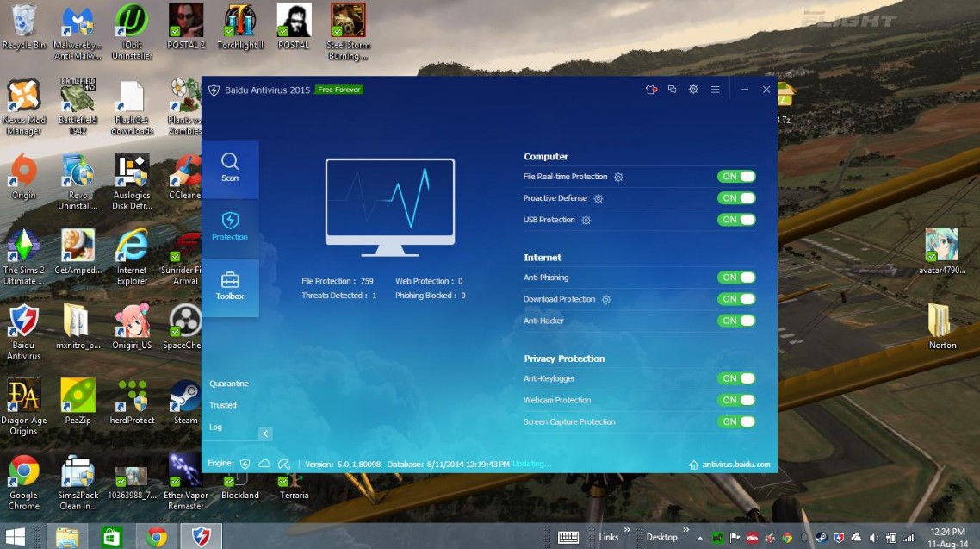Click the cloud engine icon

coord(264,464)
